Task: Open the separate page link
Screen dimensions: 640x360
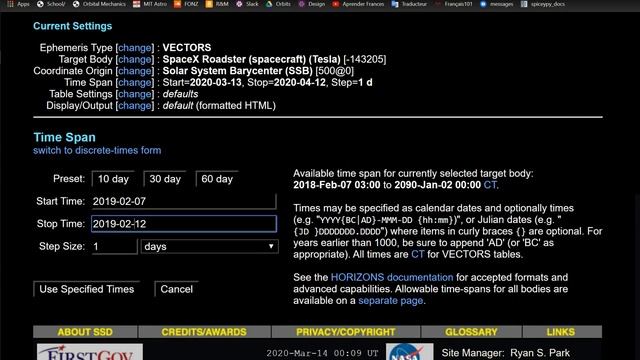Action: [391, 301]
